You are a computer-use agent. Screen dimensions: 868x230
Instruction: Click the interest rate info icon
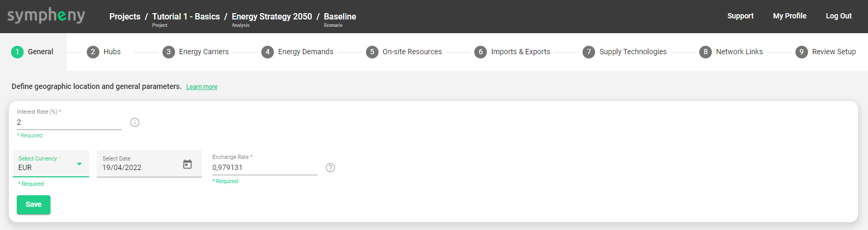(x=135, y=123)
